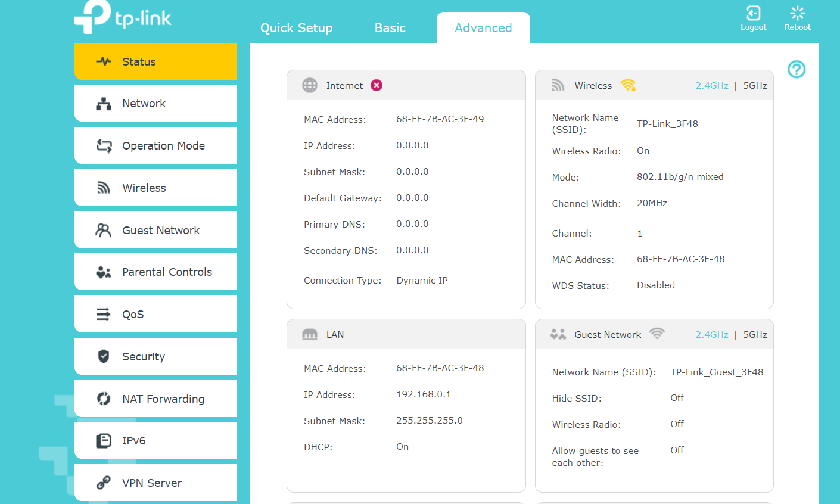Click the Reboot text label
840x504 pixels.
click(x=798, y=27)
